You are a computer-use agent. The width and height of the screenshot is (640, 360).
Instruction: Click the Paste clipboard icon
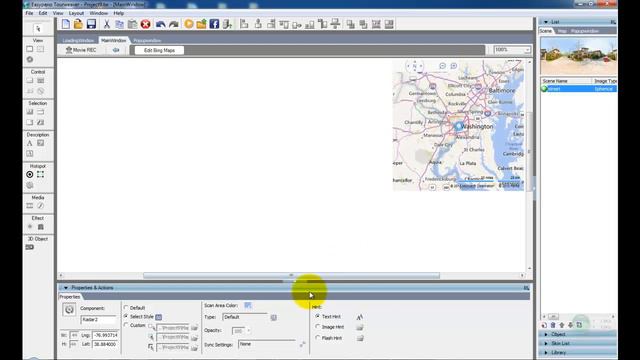tap(132, 24)
